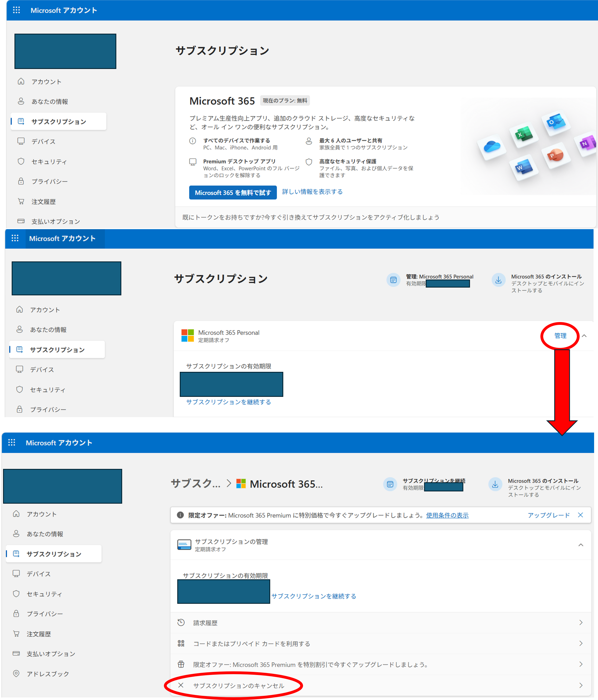Screen dimensions: 598x700
Task: Open the app launcher grid in the third screenshot
Action: tap(11, 442)
